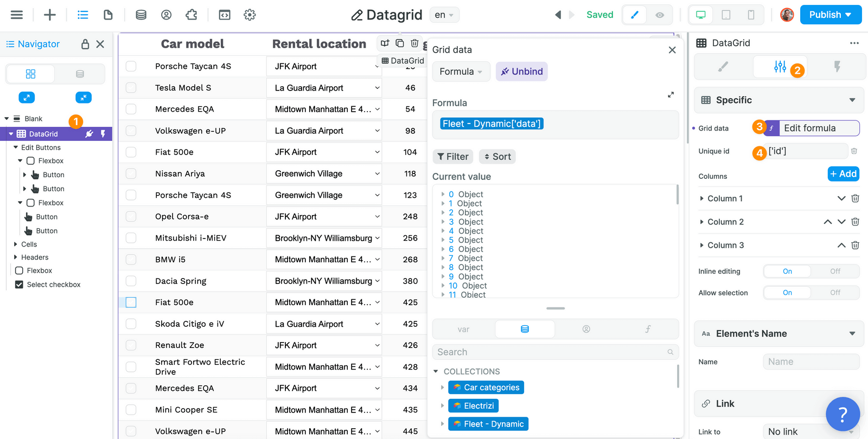Viewport: 868px width, 439px height.
Task: Expand the Cells tree node
Action: [16, 244]
